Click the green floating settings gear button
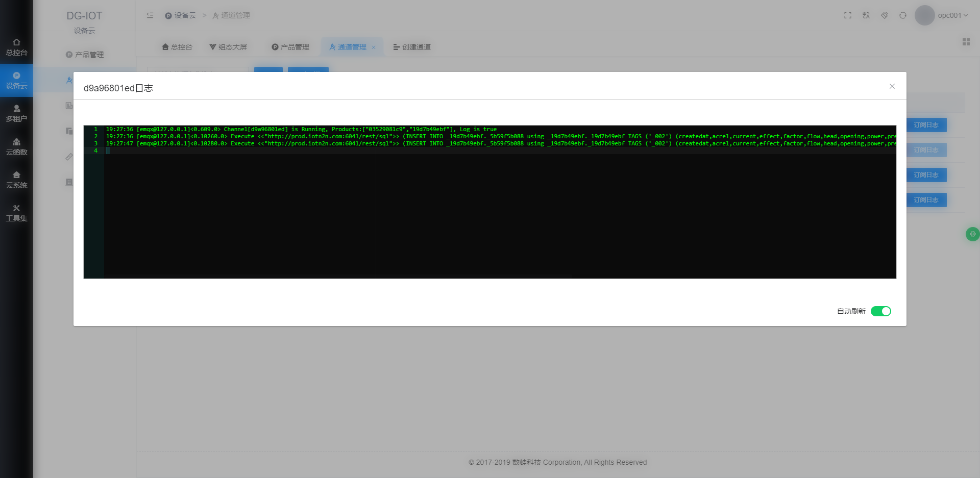The width and height of the screenshot is (980, 478). click(972, 234)
